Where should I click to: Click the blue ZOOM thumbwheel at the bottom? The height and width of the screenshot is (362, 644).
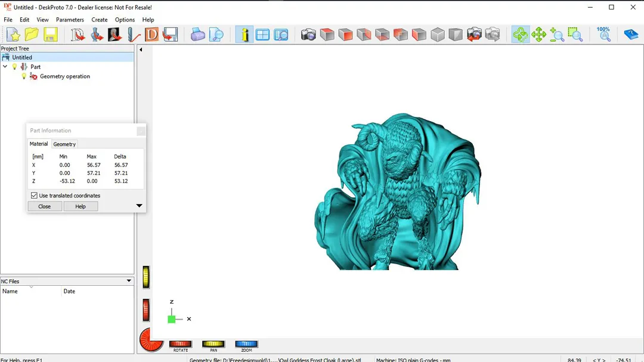[x=246, y=344]
